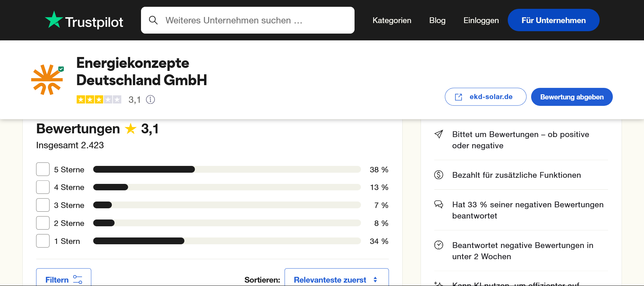Open the Filtern options button
The height and width of the screenshot is (286, 644).
[64, 279]
